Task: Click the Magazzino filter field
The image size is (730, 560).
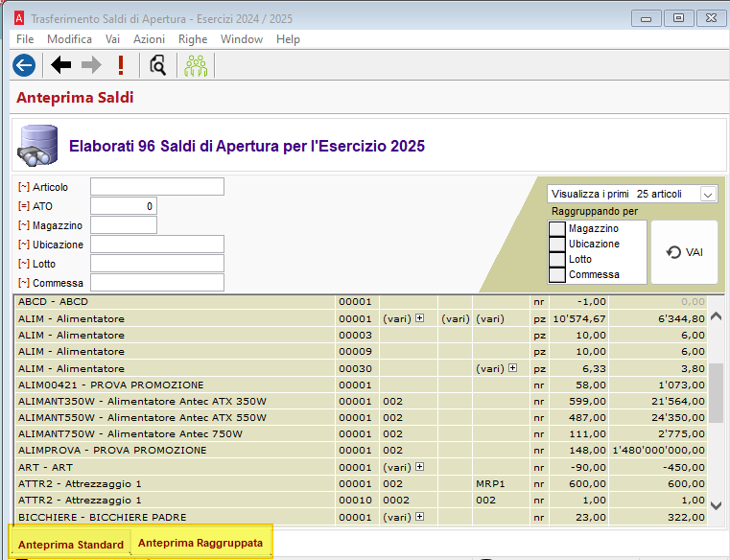Action: (124, 225)
